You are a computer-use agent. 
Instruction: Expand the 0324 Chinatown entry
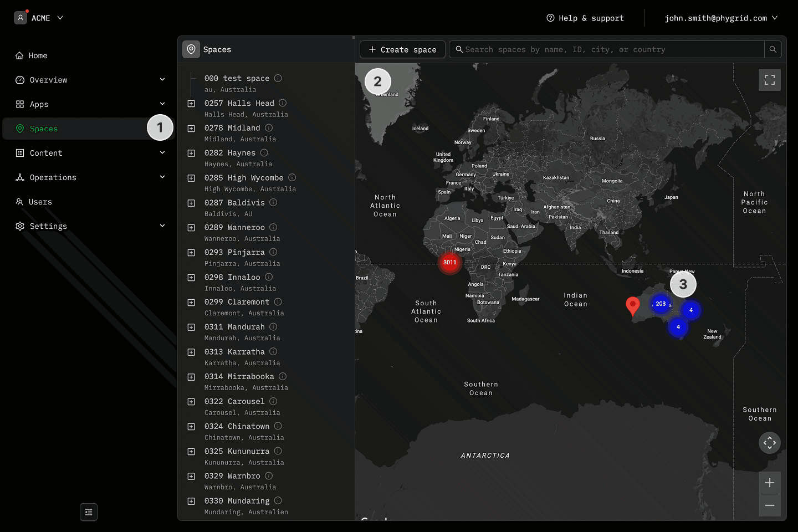click(191, 427)
